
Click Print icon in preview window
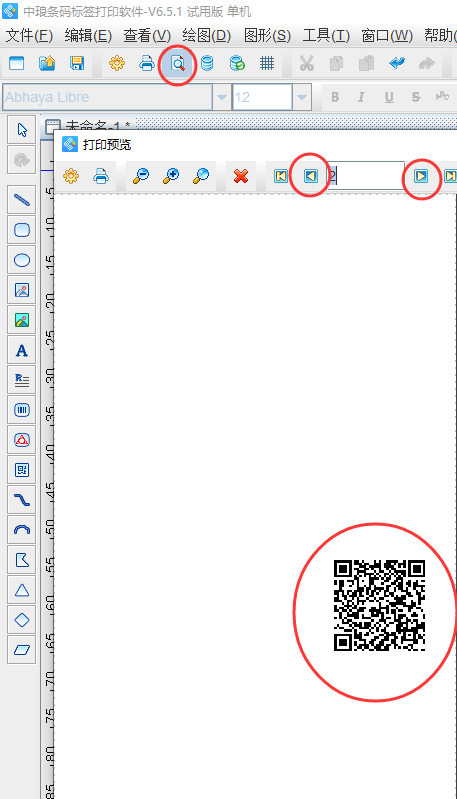point(101,176)
